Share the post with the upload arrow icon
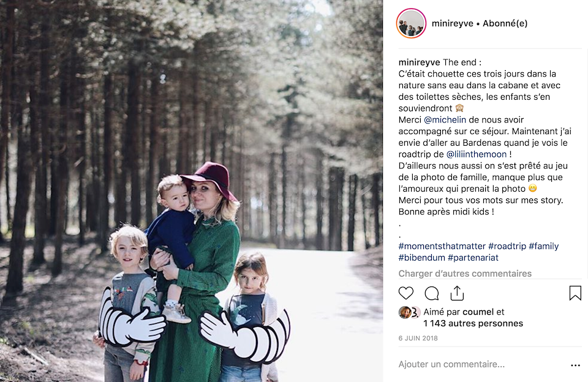Viewport: 588px width, 382px height. point(457,293)
